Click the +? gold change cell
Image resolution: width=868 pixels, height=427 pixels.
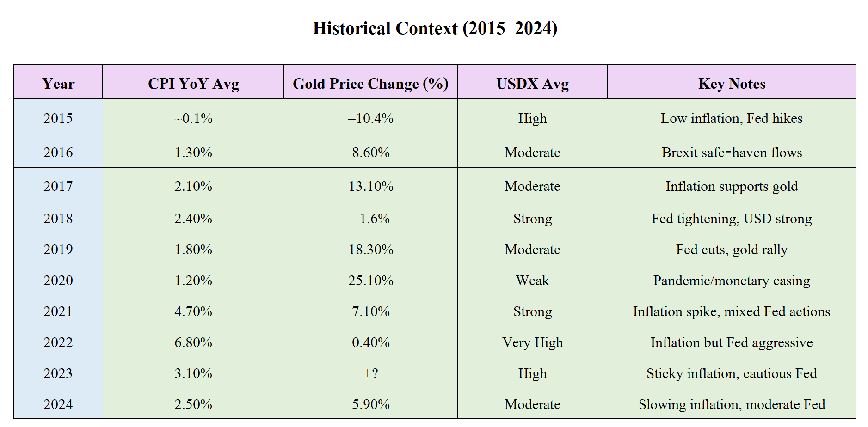371,373
